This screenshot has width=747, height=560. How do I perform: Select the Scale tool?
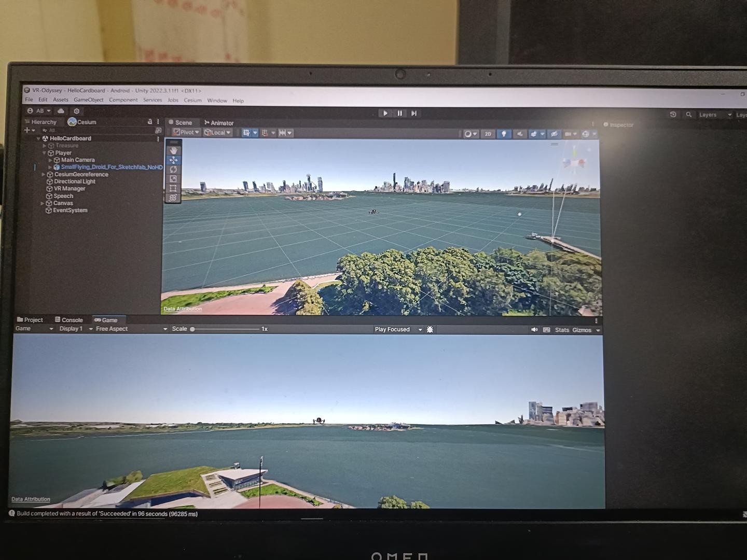[x=173, y=178]
